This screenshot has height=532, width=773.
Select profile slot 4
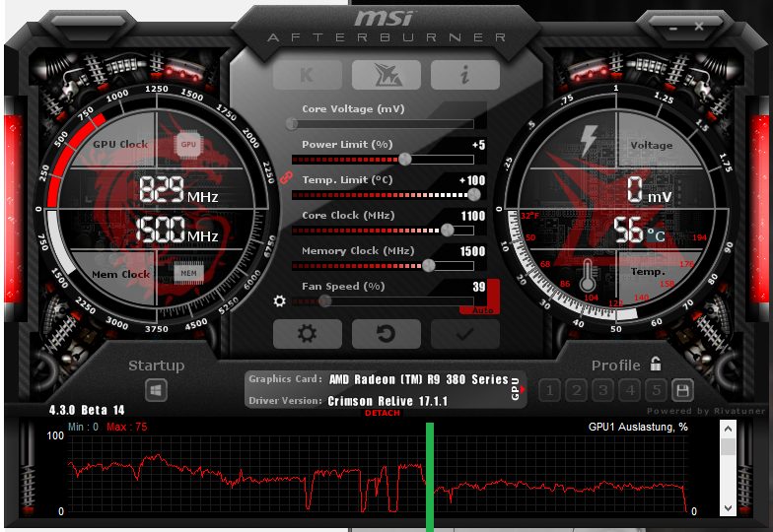point(629,390)
